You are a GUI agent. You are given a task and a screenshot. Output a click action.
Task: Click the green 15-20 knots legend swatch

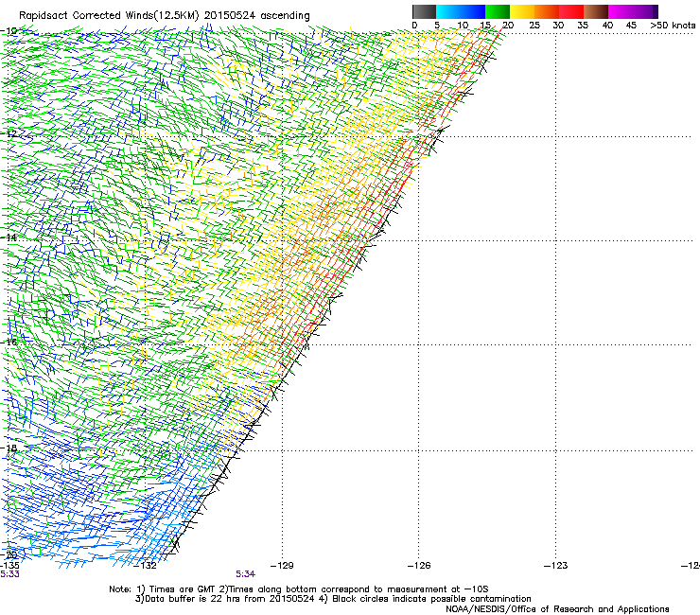coord(498,11)
